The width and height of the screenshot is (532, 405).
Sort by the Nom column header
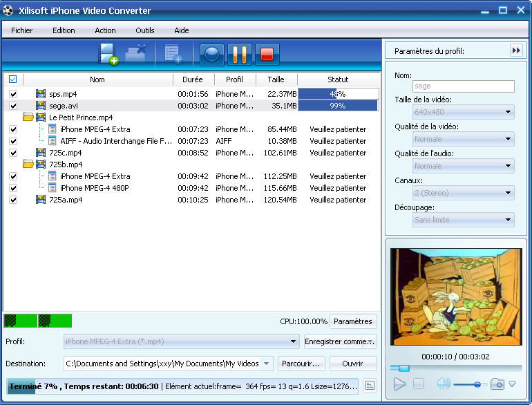pyautogui.click(x=97, y=79)
